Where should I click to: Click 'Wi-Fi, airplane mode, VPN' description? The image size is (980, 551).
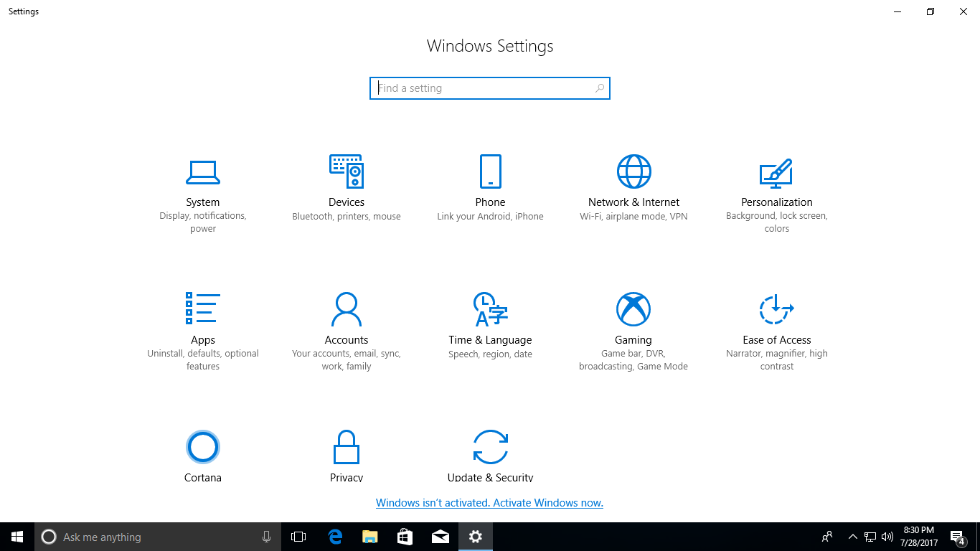point(633,216)
